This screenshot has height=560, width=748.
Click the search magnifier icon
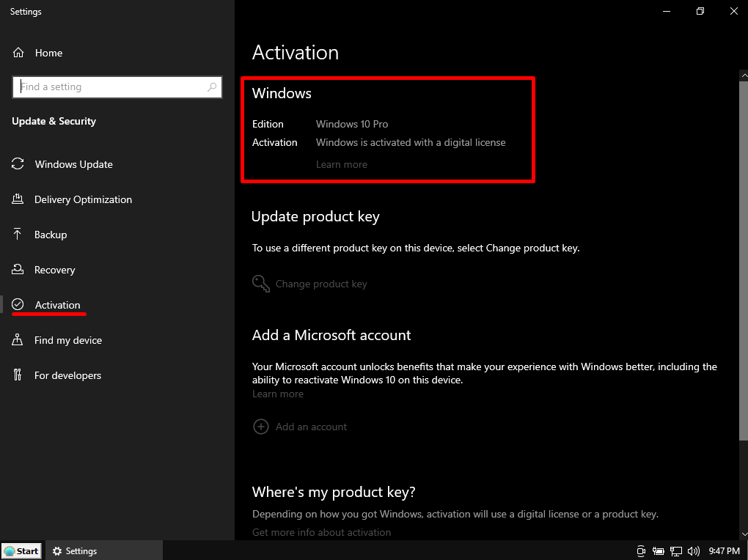click(212, 86)
